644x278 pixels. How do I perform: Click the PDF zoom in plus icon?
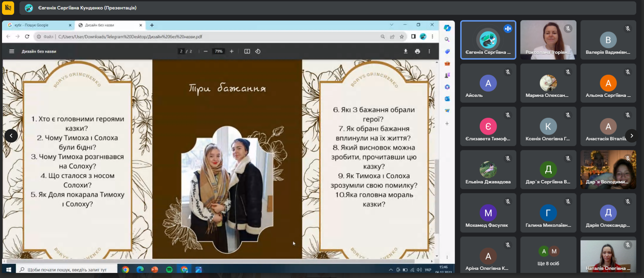click(231, 51)
